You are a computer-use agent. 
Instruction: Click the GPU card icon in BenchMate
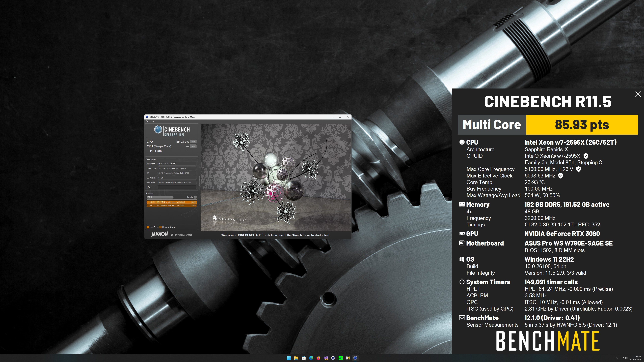click(x=462, y=234)
